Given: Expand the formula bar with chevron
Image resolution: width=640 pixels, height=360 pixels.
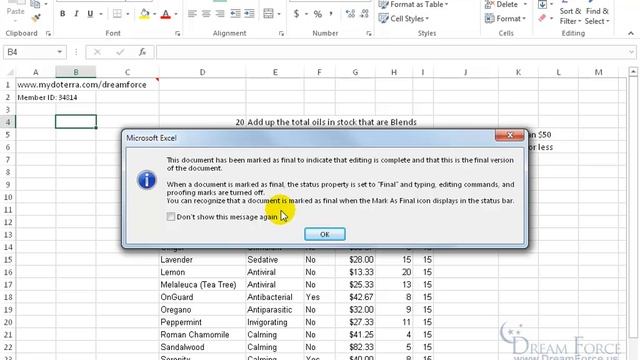Looking at the screenshot, I should pos(631,52).
